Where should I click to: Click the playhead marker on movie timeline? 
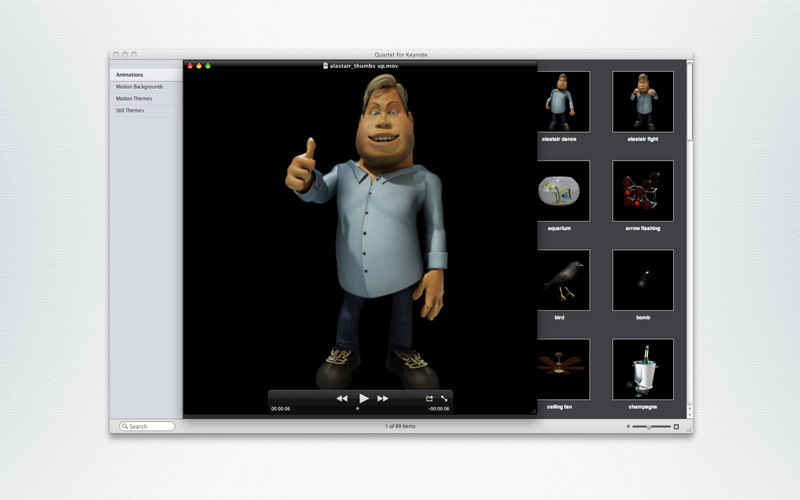[357, 409]
